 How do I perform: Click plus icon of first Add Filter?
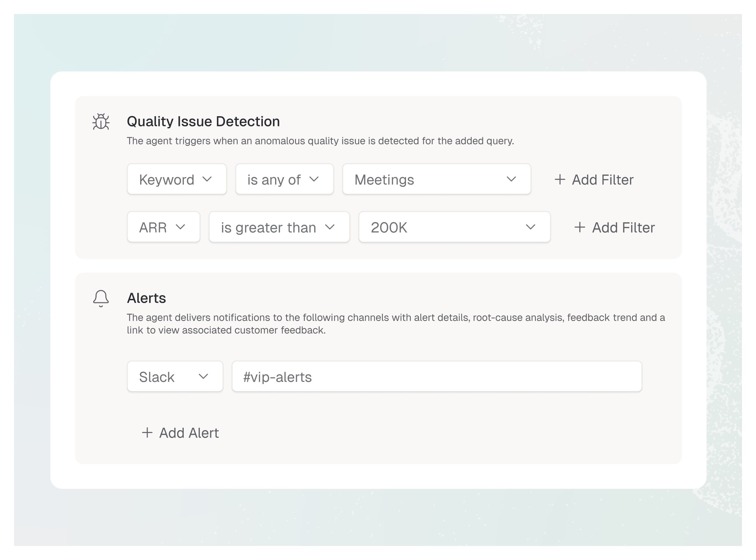[x=560, y=179]
